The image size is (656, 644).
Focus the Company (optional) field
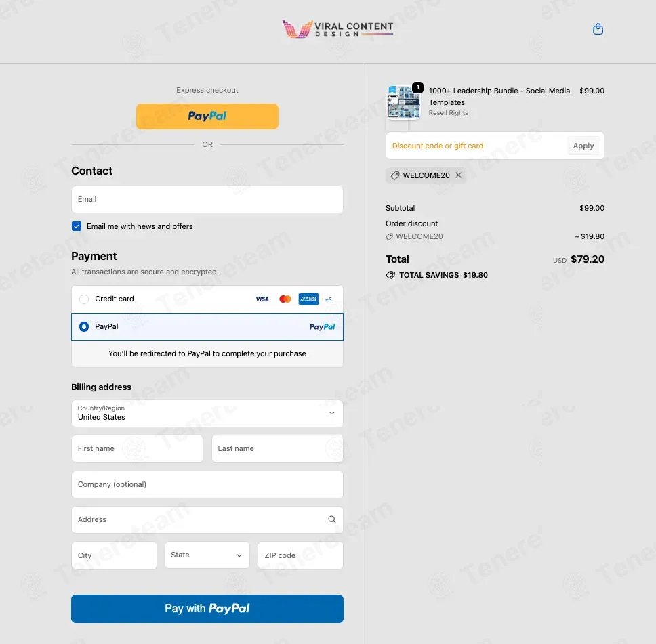click(x=207, y=484)
